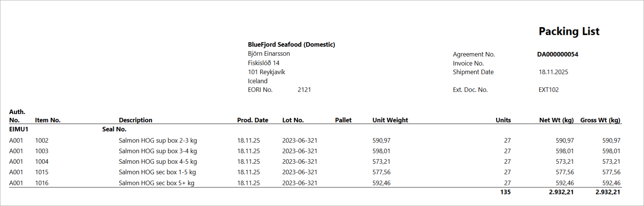
Task: Select the total net weight 2.932,21
Action: pyautogui.click(x=561, y=192)
